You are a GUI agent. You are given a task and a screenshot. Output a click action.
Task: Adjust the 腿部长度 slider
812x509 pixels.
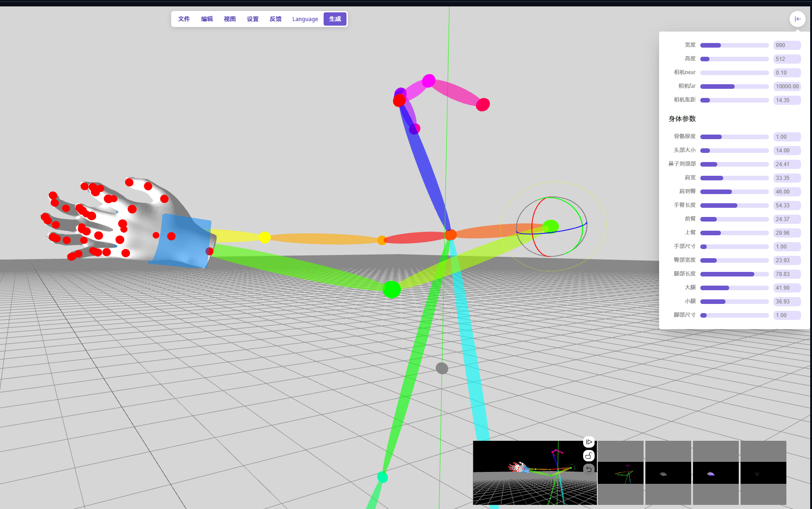[734, 274]
